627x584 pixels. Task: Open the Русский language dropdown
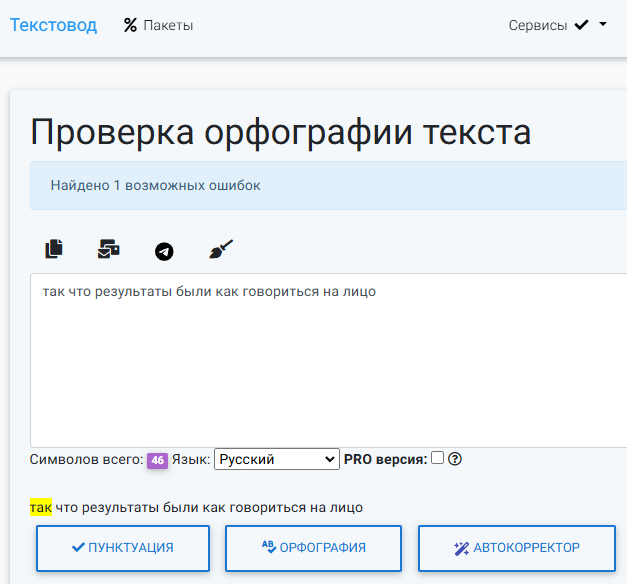277,459
